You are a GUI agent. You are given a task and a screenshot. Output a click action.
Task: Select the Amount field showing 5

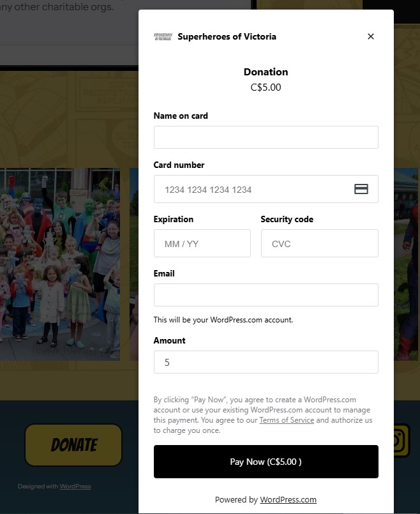point(266,362)
